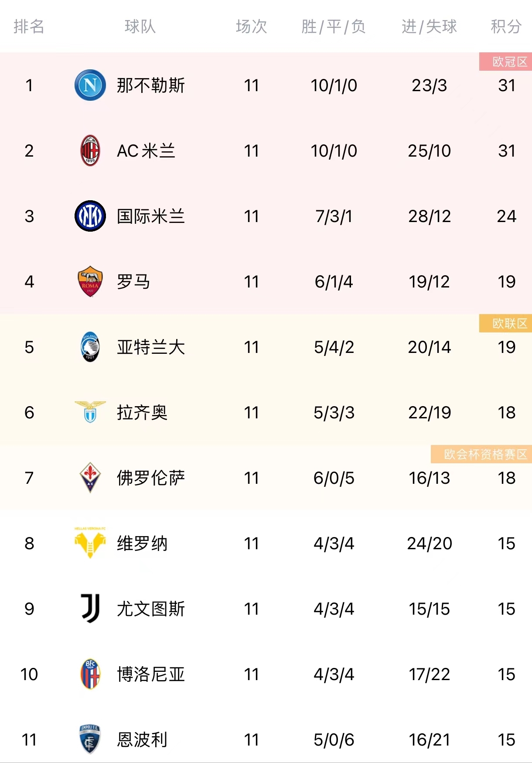Click the 积分 column header
The image size is (532, 763).
[506, 27]
